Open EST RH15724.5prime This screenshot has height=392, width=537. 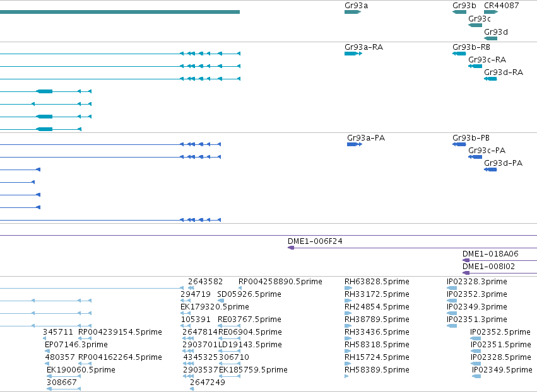377,357
